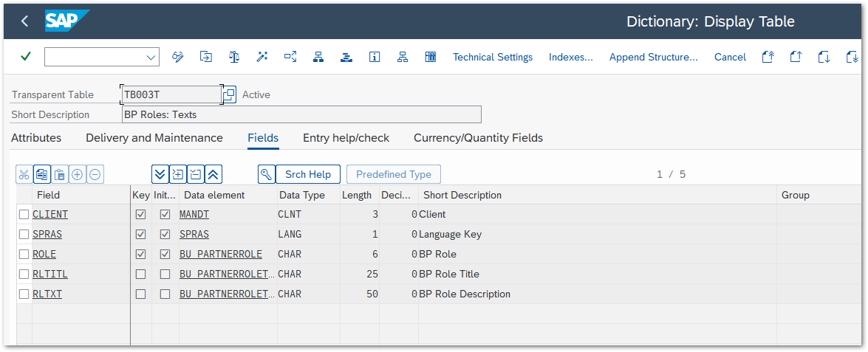Toggle the Key checkbox for CLIENT row
Image resolution: width=868 pixels, height=352 pixels.
coord(141,215)
